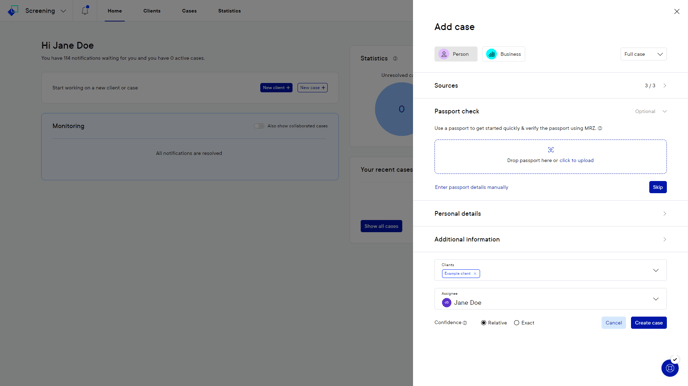Screen dimensions: 688x386
Task: Expand the Personal details section
Action: [x=550, y=214]
